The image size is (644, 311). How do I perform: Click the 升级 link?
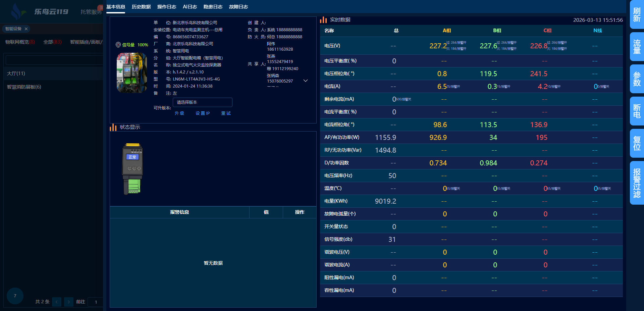[179, 113]
